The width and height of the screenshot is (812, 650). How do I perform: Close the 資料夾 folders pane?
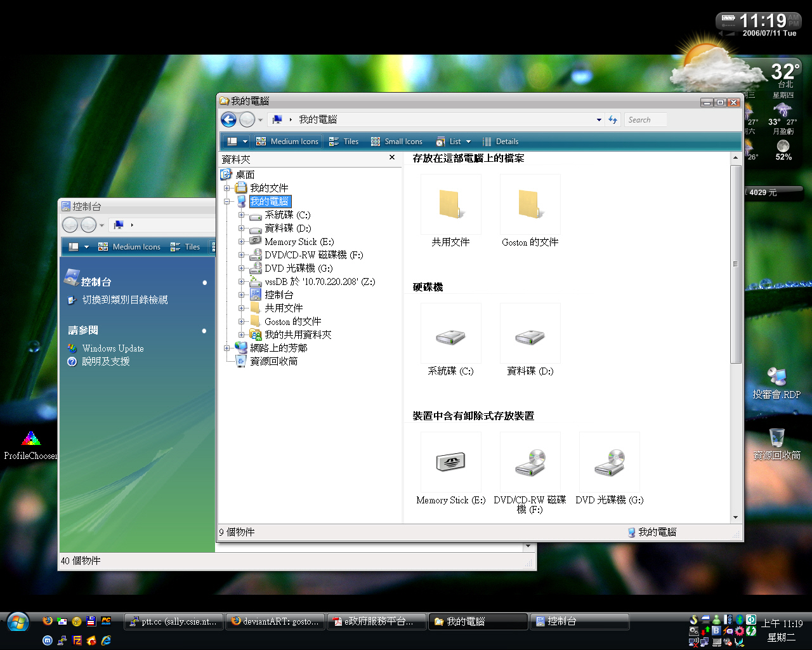392,157
